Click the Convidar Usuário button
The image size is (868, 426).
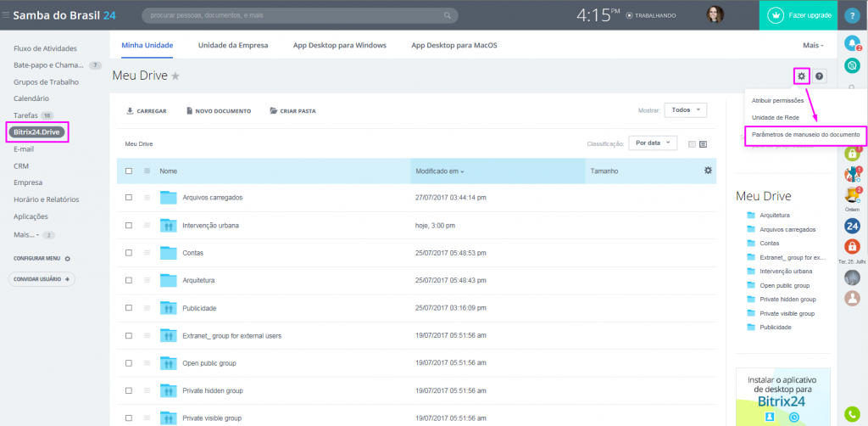pos(42,279)
